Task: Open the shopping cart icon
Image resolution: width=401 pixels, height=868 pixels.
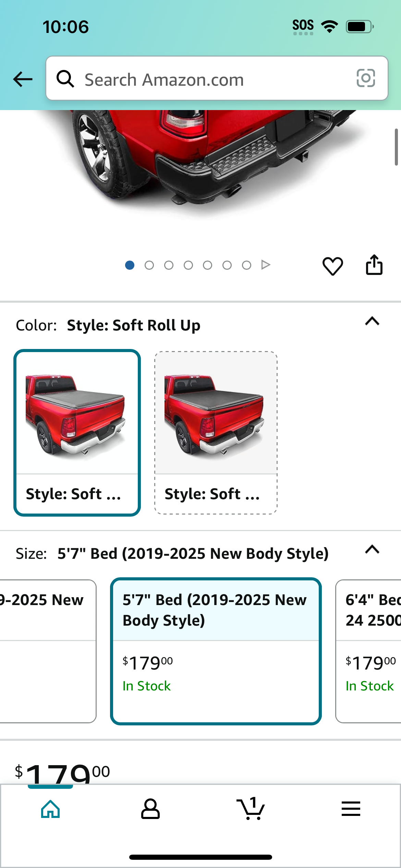Action: [x=251, y=808]
